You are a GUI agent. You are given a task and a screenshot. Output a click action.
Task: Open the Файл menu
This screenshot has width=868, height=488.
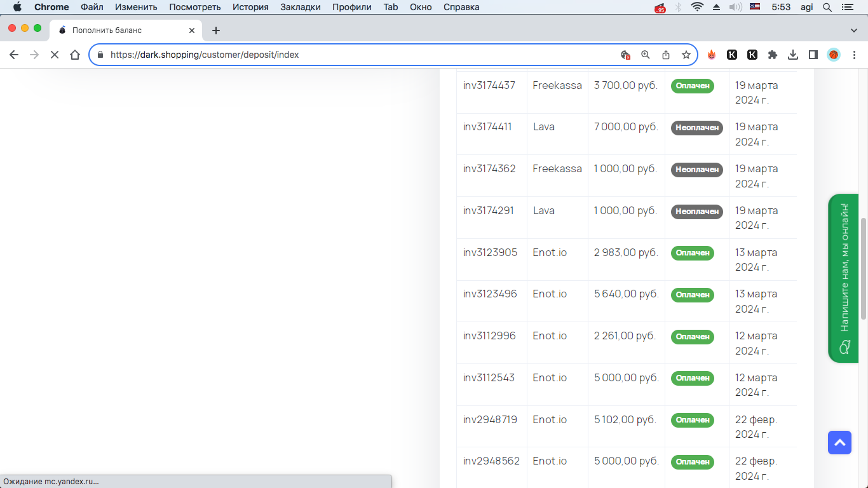92,7
